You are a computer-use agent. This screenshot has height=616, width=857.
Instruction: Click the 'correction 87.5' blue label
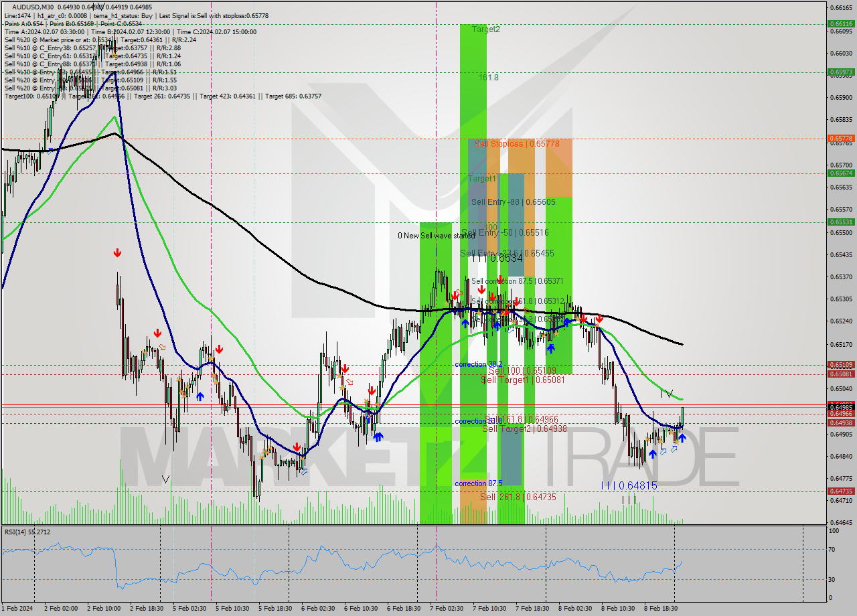478,483
